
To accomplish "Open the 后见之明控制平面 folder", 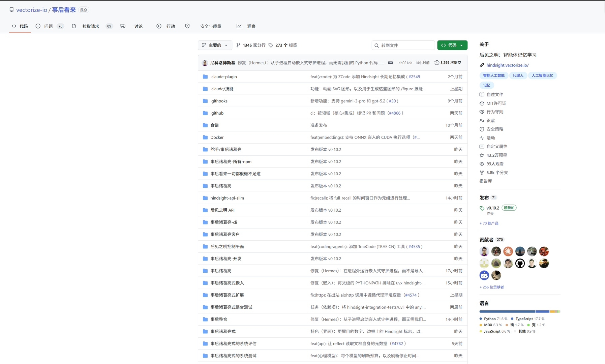I will coord(227,247).
